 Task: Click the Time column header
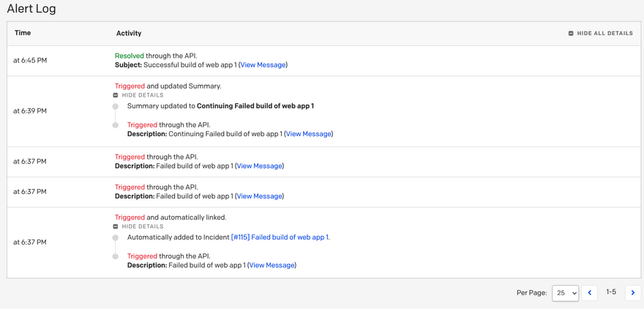coord(23,33)
